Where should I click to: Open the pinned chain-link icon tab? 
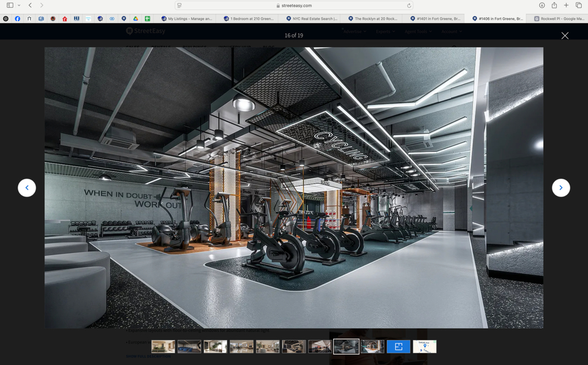tap(112, 18)
